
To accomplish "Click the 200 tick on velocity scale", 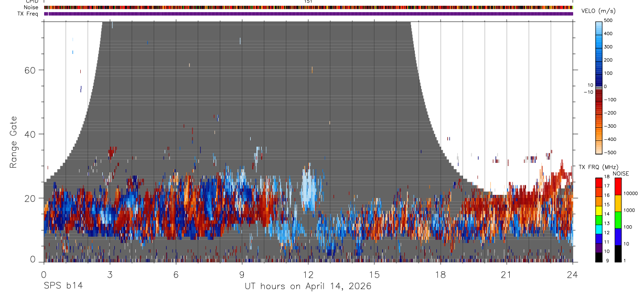I will [608, 60].
